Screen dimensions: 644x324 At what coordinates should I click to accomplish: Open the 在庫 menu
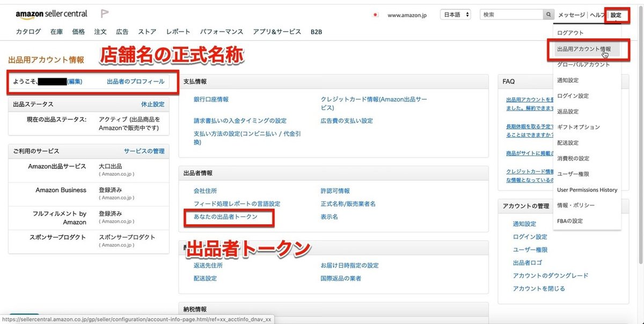(x=57, y=32)
